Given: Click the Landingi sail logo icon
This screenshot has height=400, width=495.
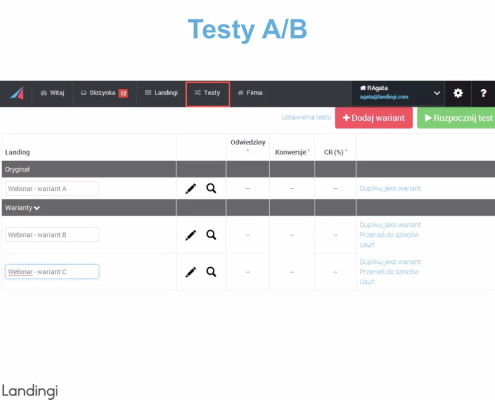Looking at the screenshot, I should (17, 93).
